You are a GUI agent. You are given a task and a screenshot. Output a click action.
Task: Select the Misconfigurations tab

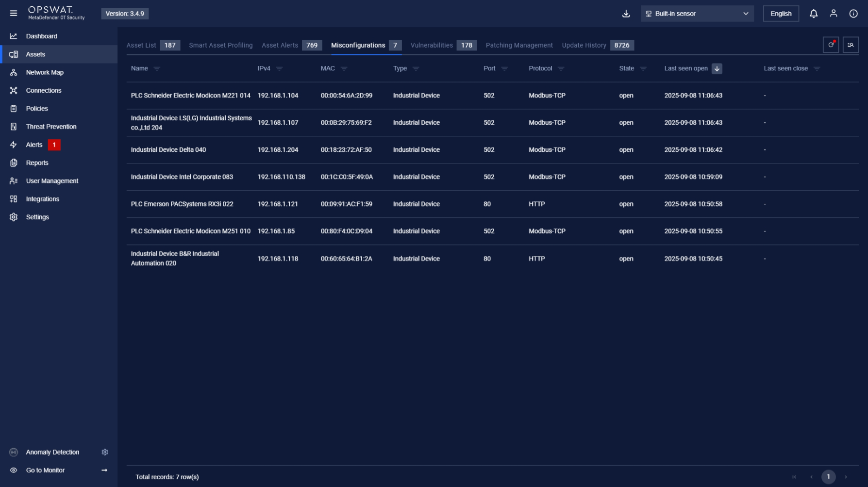(x=367, y=45)
